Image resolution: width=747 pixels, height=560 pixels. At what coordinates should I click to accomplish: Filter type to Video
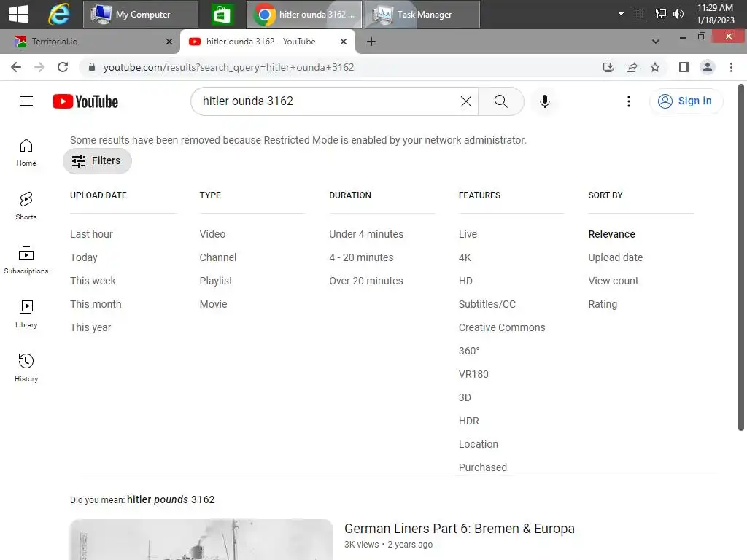coord(212,234)
